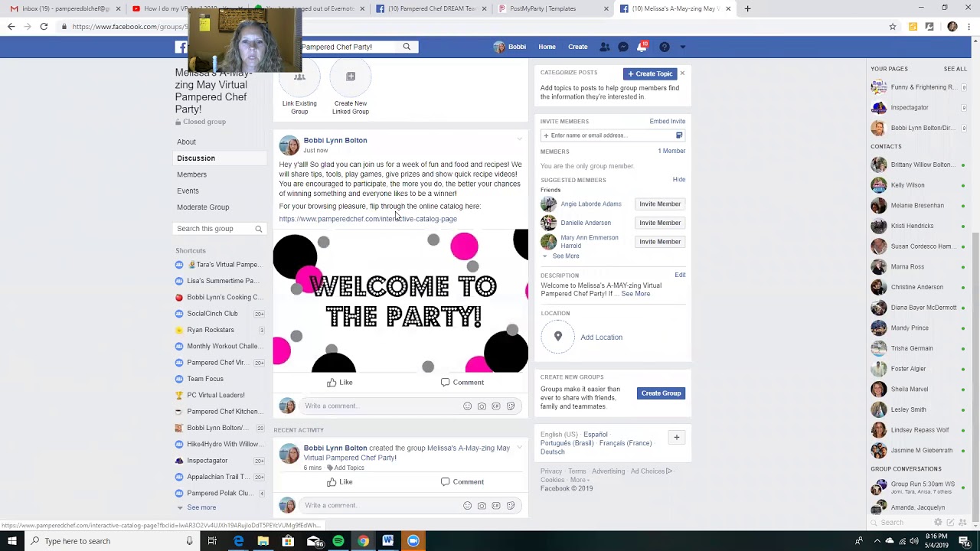Click Create New Linked Group icon
Image resolution: width=980 pixels, height=551 pixels.
[351, 77]
